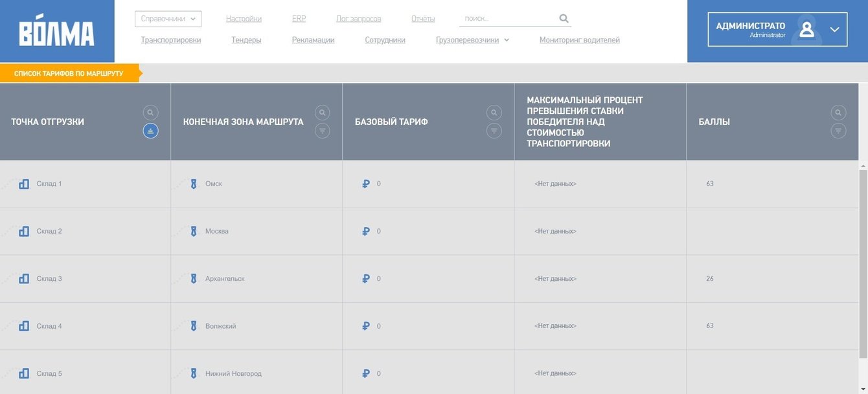Screen dimensions: 868x394
Task: Toggle sorting on Базовый тариф column
Action: [x=494, y=131]
